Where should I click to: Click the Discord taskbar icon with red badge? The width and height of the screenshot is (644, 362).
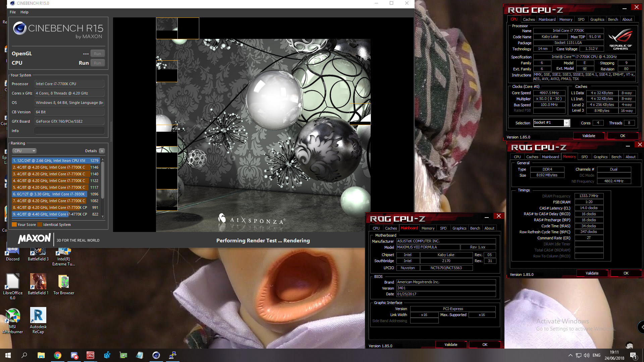click(x=74, y=355)
